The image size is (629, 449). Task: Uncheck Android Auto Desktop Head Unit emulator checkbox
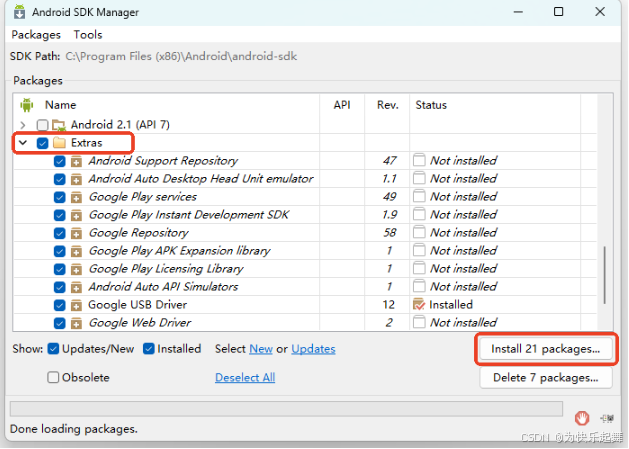pyautogui.click(x=59, y=179)
